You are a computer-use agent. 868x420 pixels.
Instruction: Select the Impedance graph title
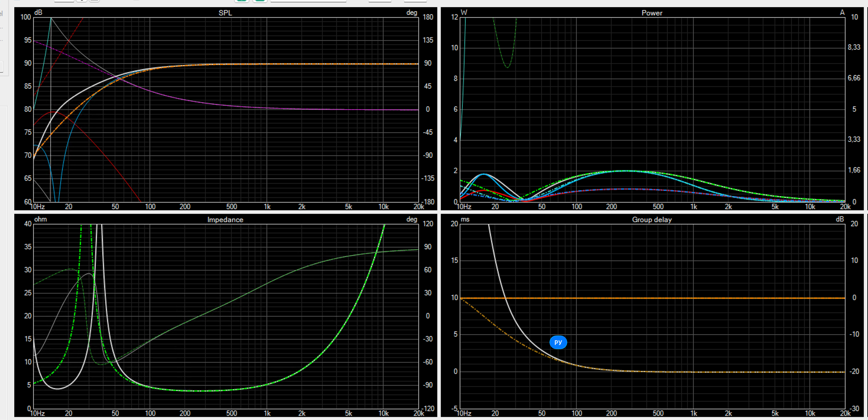pyautogui.click(x=225, y=219)
